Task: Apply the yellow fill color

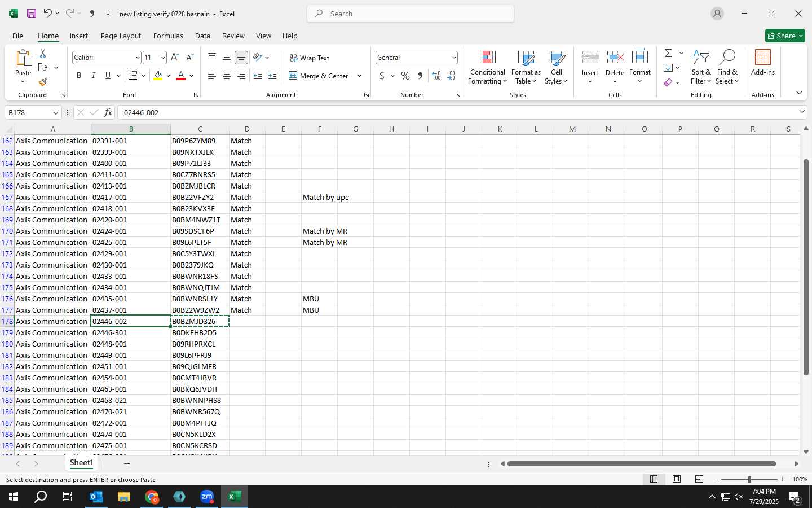Action: click(158, 76)
